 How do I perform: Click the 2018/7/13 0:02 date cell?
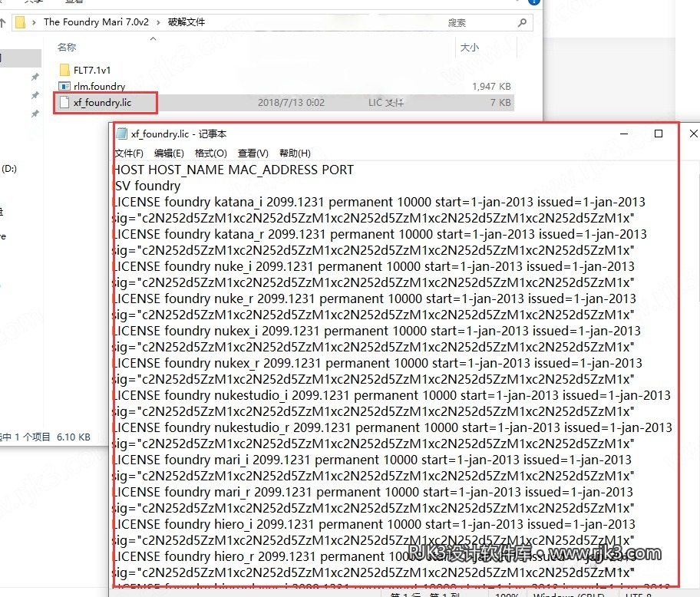point(291,102)
